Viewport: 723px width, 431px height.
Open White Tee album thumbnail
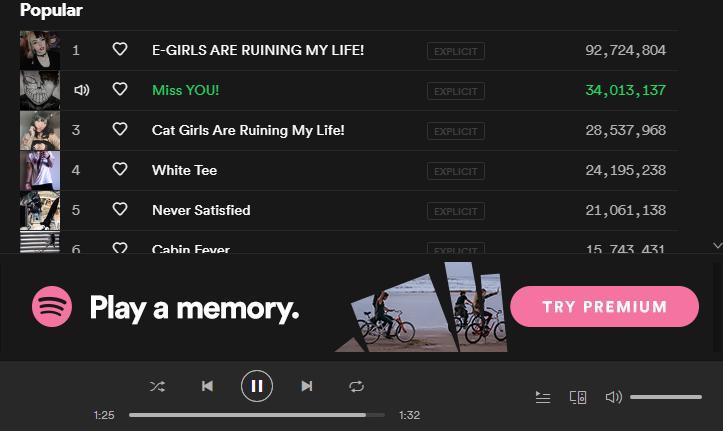pos(40,171)
